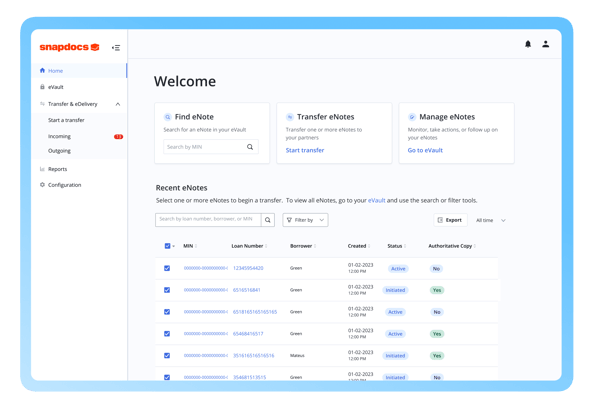Click the Search by MIN field
This screenshot has height=401, width=600.
click(x=205, y=147)
